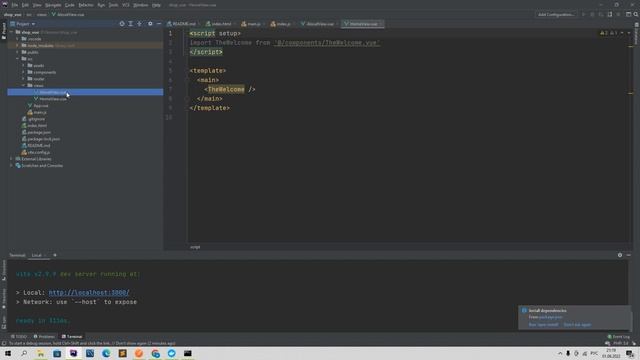Viewport: 640px width, 360px height.
Task: Expand the router folder
Action: (24, 79)
